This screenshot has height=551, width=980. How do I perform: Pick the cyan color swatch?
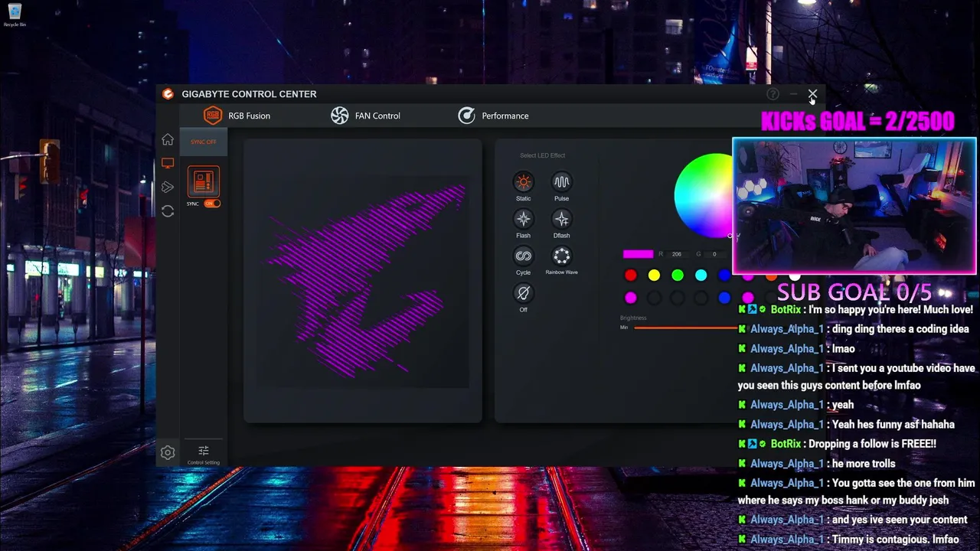tap(701, 275)
